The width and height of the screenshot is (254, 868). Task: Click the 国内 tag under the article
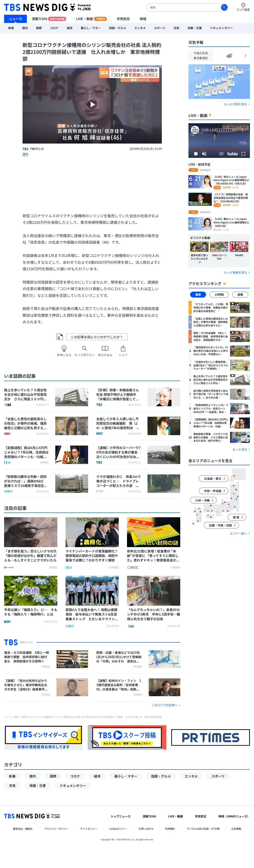pyautogui.click(x=25, y=154)
